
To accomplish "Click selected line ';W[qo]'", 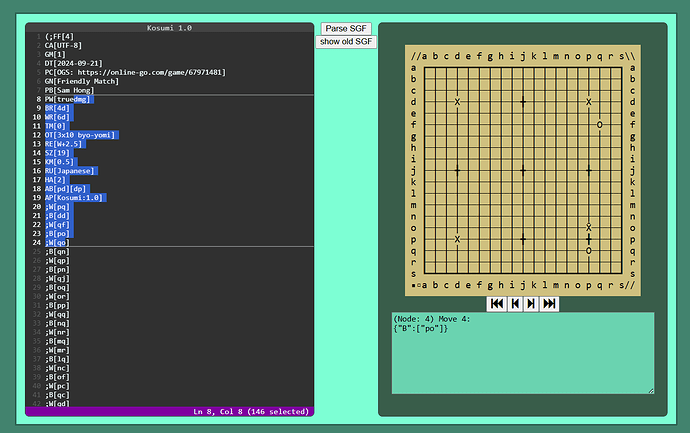I will [57, 242].
